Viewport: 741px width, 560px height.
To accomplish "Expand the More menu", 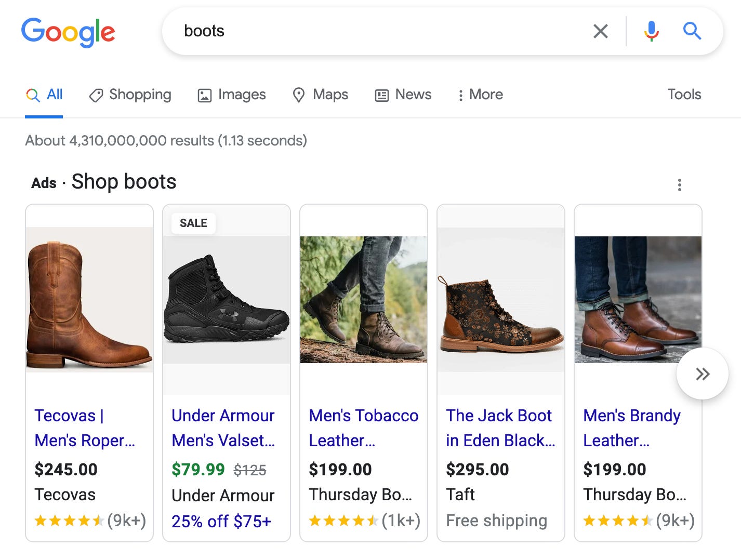I will pyautogui.click(x=480, y=95).
